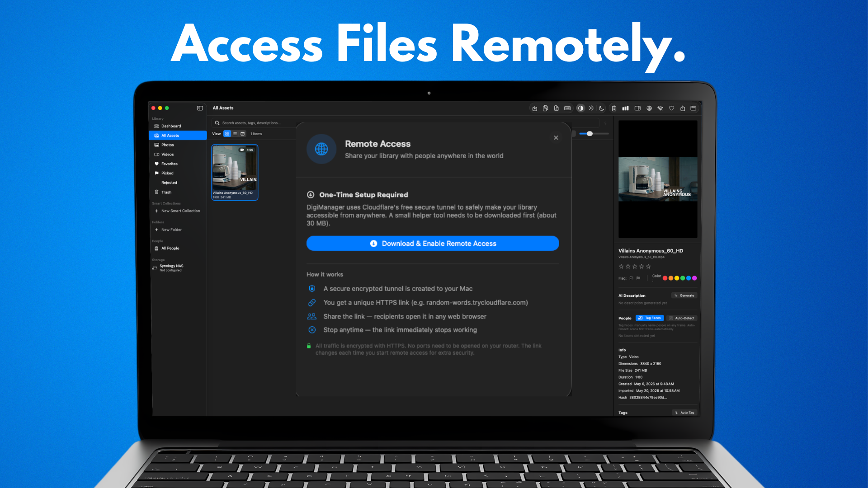This screenshot has width=868, height=488.
Task: Open All People in sidebar
Action: pos(178,249)
